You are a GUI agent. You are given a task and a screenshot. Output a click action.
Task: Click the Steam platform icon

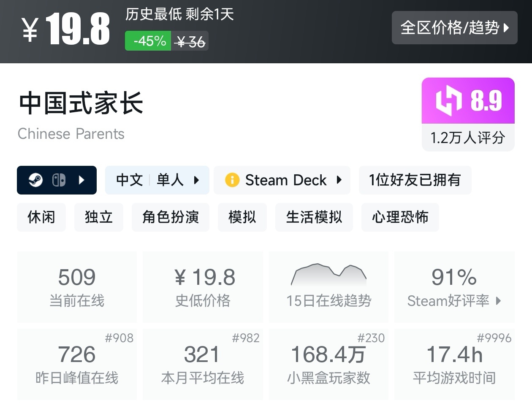pos(35,180)
